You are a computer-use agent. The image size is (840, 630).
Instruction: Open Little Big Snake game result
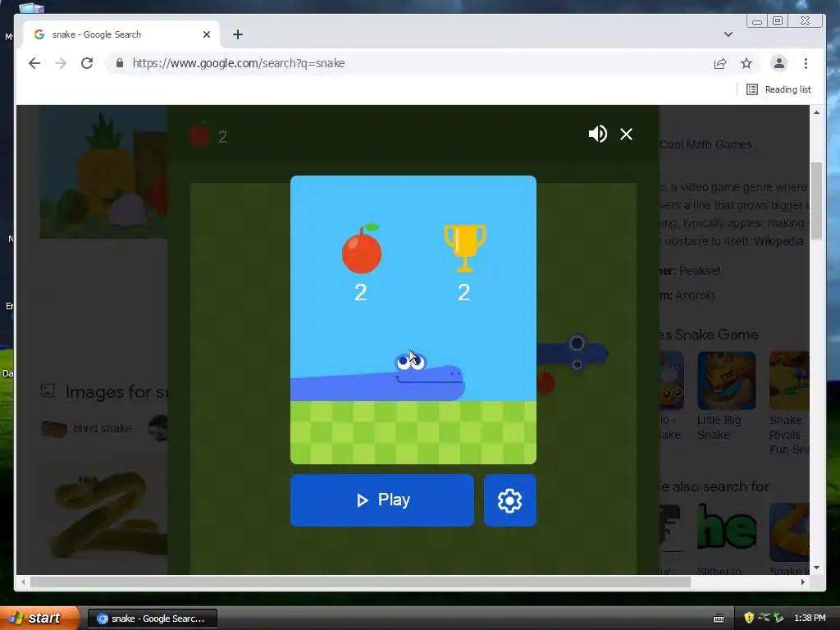[x=726, y=396]
